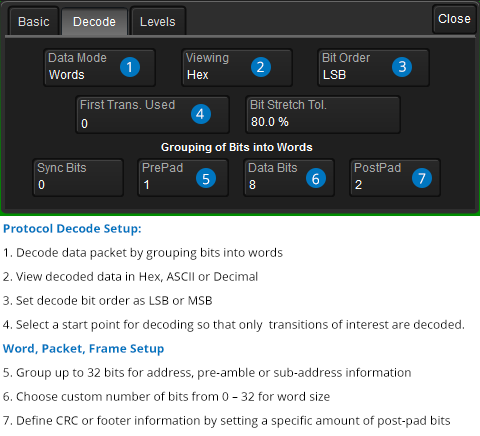Switch to the Basic tab
Image resolution: width=480 pixels, height=436 pixels.
[34, 22]
